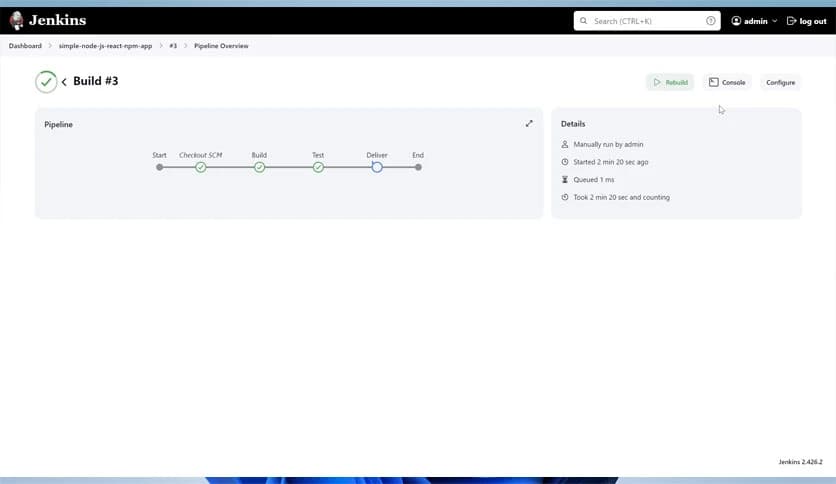Open the Configure button
Image resolution: width=836 pixels, height=484 pixels.
click(781, 82)
